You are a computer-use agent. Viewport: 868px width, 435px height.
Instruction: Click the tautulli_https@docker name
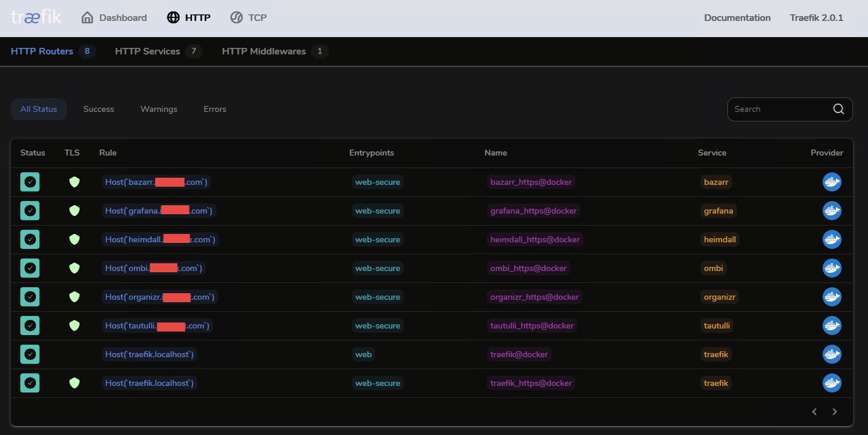coord(532,326)
